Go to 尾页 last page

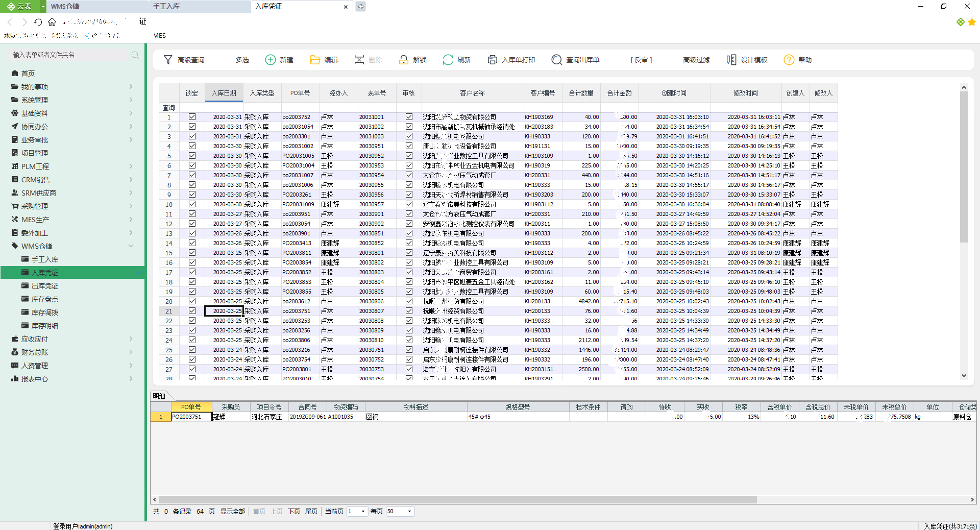point(311,512)
